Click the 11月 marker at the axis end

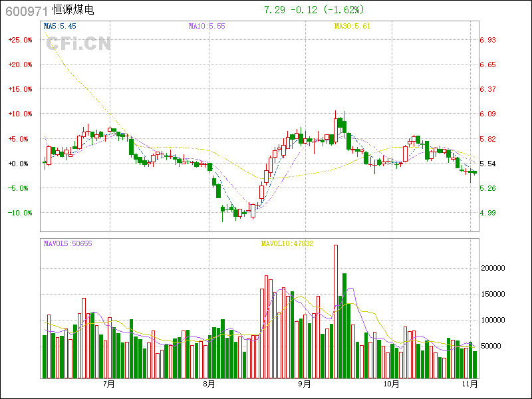pos(470,384)
